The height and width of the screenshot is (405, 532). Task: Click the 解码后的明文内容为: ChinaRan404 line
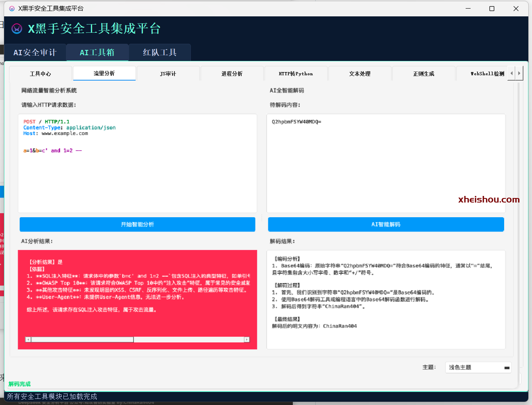pos(314,326)
